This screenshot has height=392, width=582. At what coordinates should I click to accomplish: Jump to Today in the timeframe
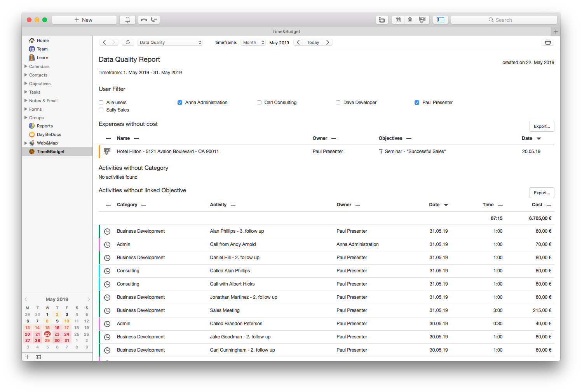coord(313,42)
